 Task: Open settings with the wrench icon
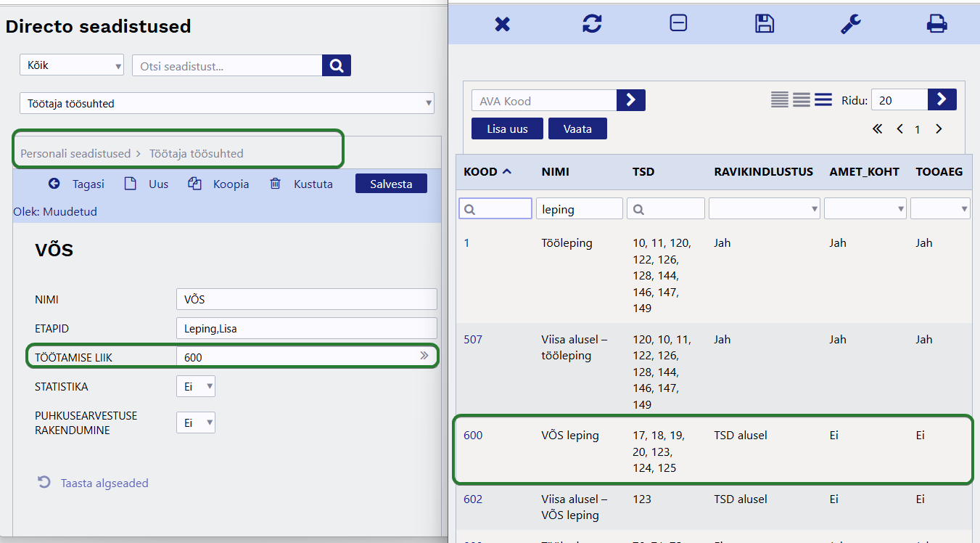pyautogui.click(x=850, y=24)
